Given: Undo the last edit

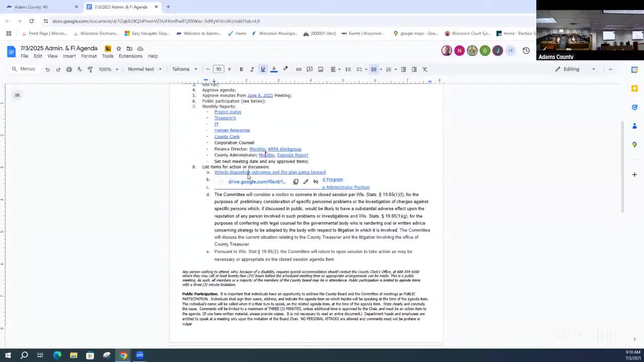Looking at the screenshot, I should click(47, 69).
